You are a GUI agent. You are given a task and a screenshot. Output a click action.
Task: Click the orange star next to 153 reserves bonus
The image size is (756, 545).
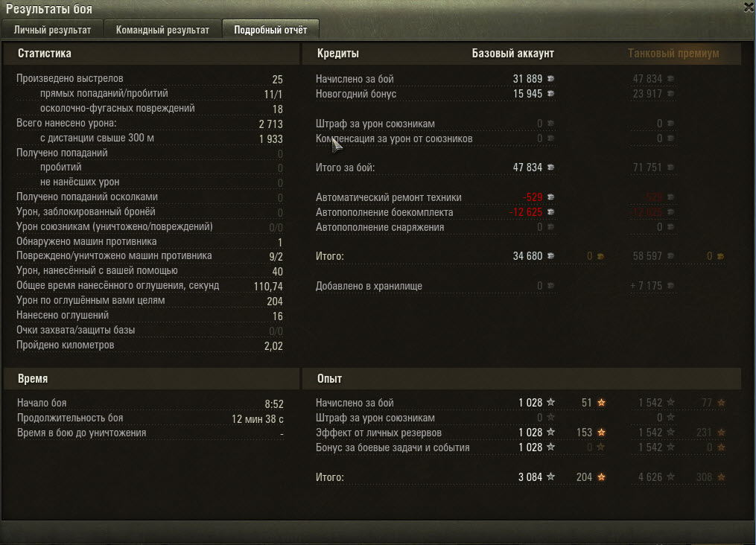pos(601,433)
